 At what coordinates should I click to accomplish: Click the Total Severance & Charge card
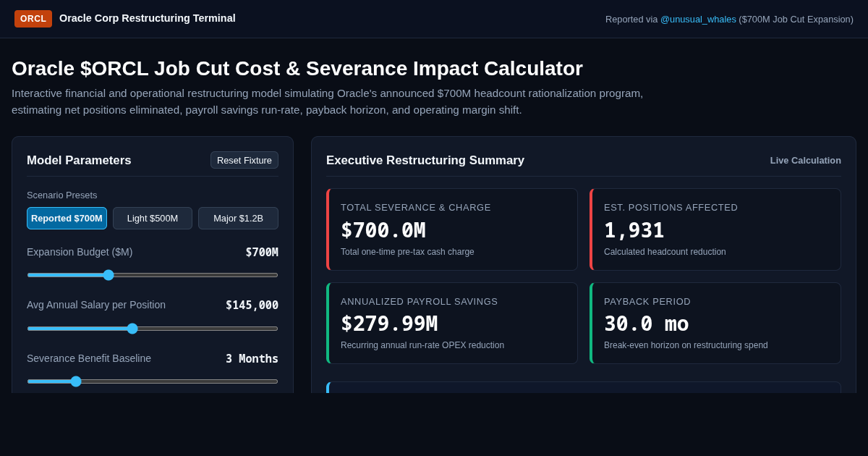pyautogui.click(x=452, y=229)
